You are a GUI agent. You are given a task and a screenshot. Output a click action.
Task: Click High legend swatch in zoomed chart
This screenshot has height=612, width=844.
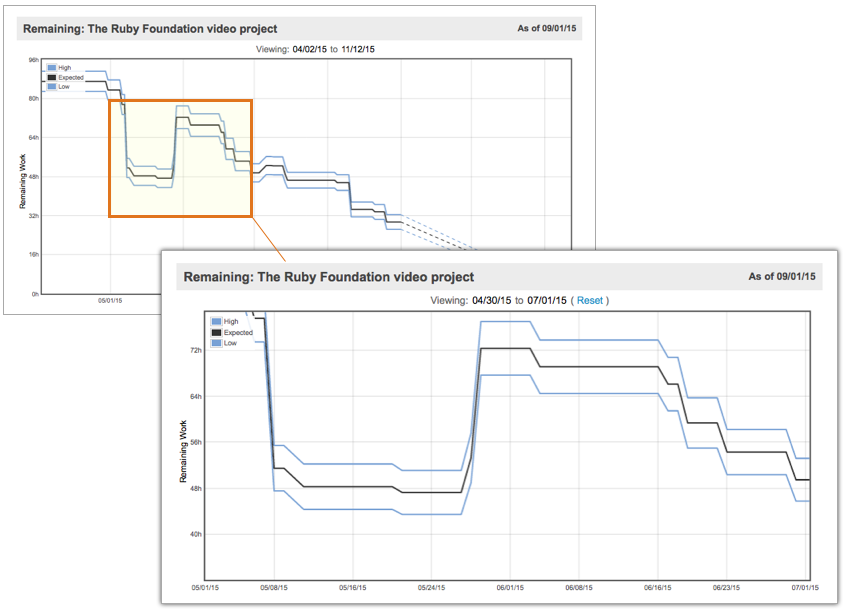(x=217, y=322)
